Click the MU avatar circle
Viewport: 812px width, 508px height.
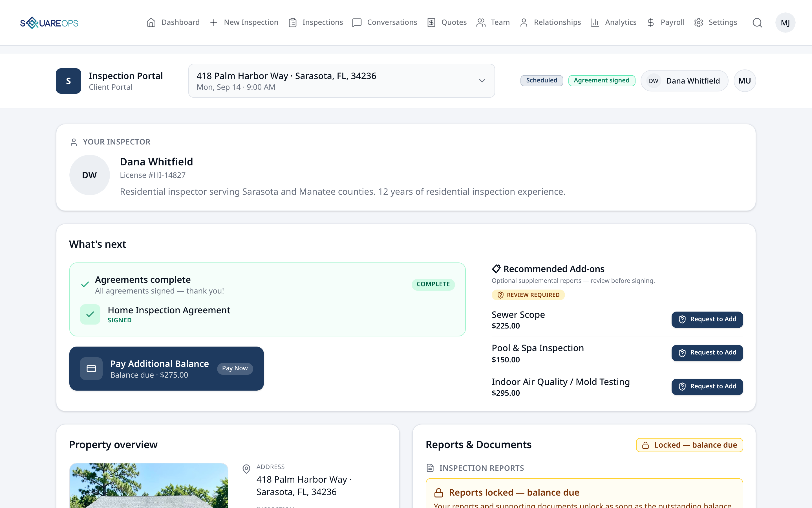tap(745, 81)
